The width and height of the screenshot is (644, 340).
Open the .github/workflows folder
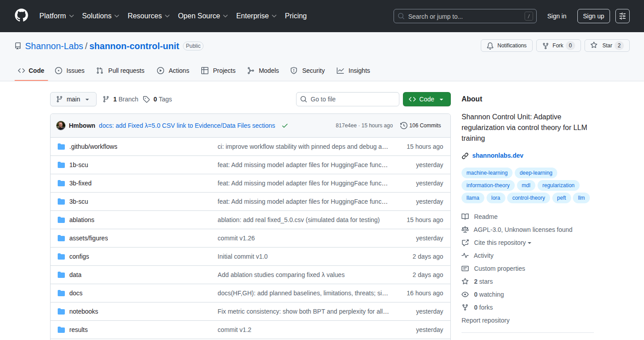click(93, 147)
